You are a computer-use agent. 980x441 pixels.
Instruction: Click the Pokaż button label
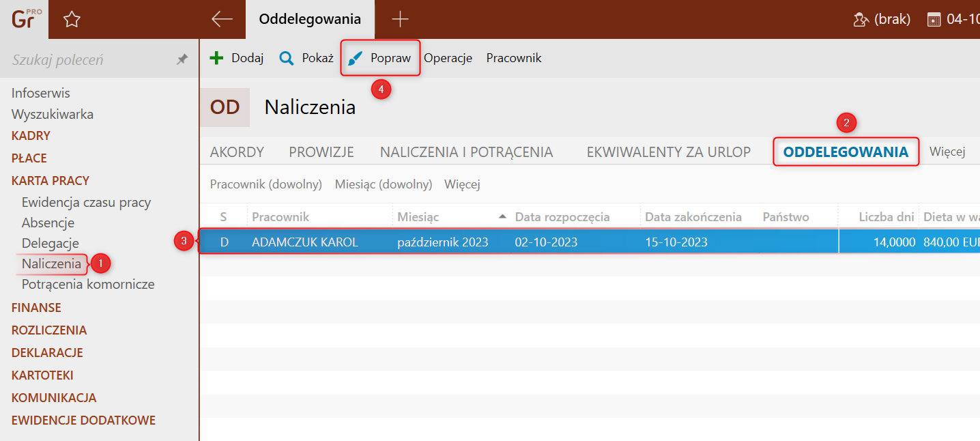318,58
